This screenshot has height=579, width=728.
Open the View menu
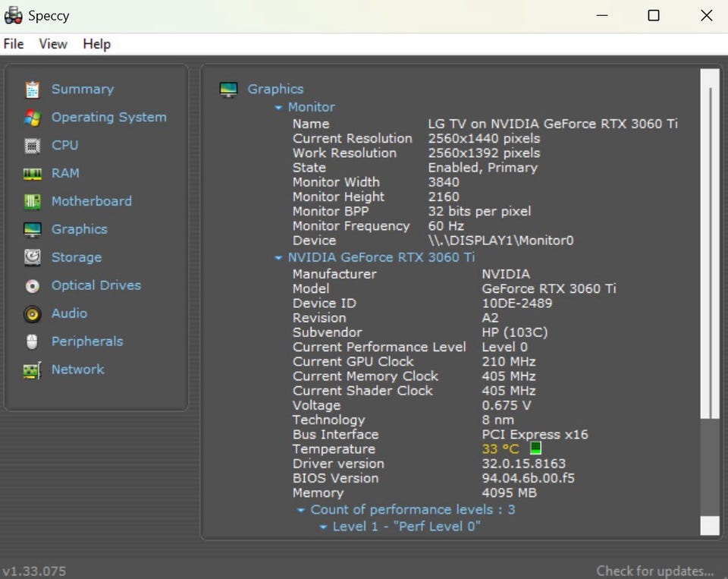click(53, 44)
